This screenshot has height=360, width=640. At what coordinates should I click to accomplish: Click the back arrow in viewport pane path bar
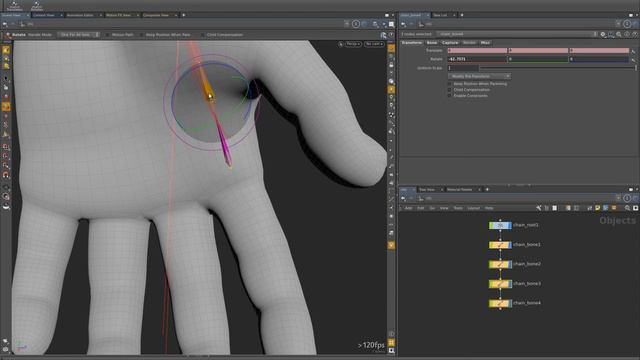coord(5,24)
